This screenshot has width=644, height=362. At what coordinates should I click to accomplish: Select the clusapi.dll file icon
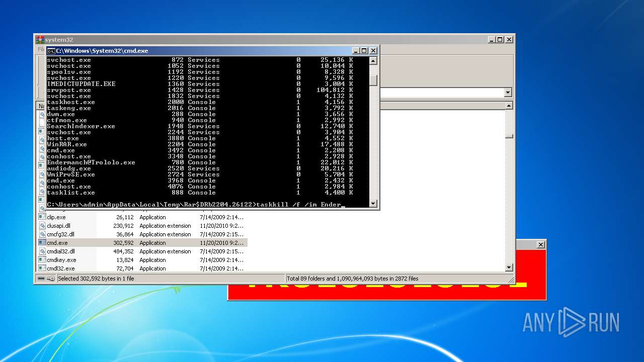click(43, 226)
